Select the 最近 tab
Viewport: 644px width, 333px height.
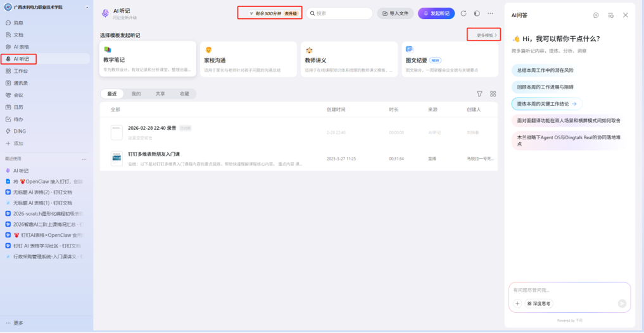(x=112, y=94)
